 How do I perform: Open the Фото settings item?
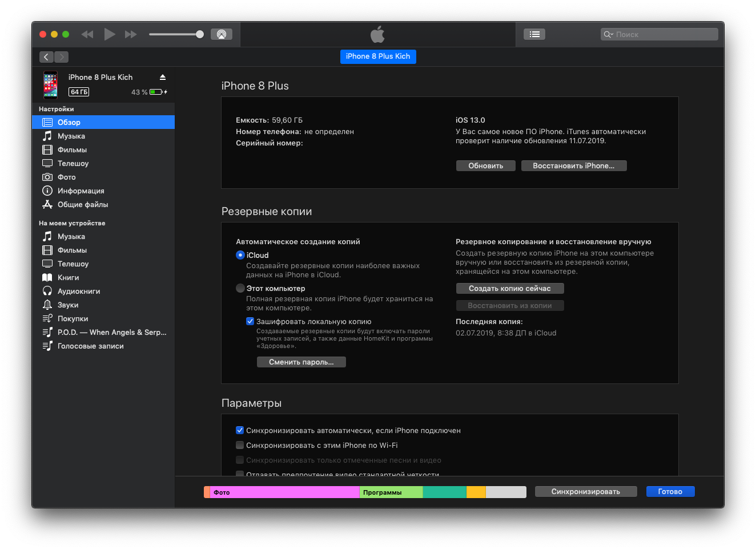click(x=103, y=177)
